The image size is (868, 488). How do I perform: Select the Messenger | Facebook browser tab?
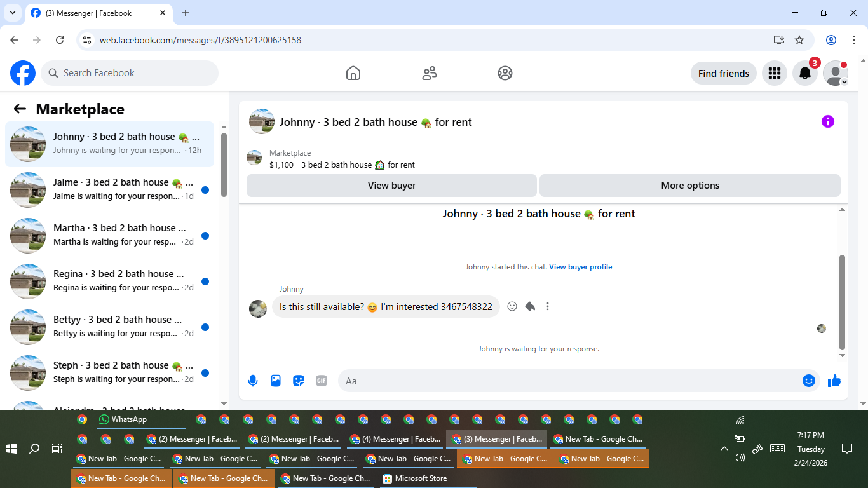[98, 13]
